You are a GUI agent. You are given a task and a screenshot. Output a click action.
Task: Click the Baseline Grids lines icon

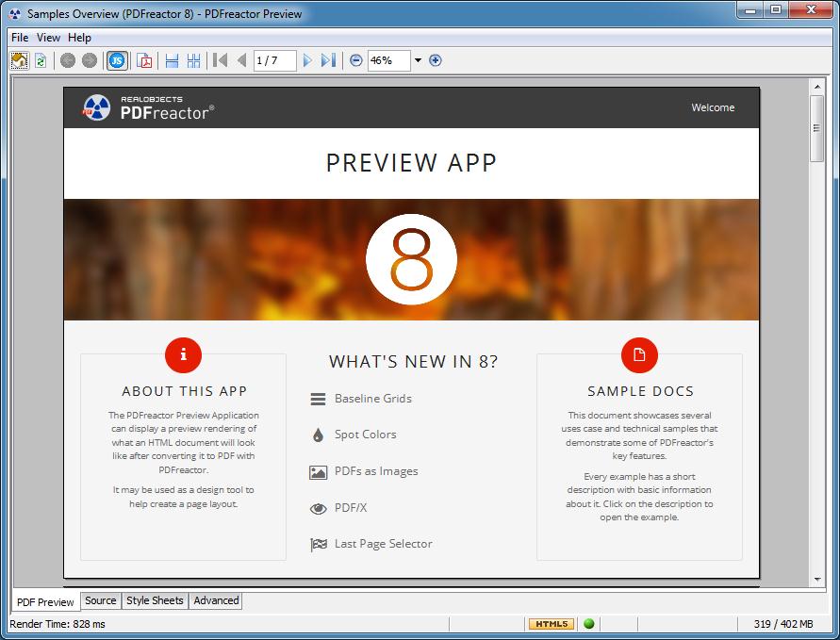click(x=319, y=399)
